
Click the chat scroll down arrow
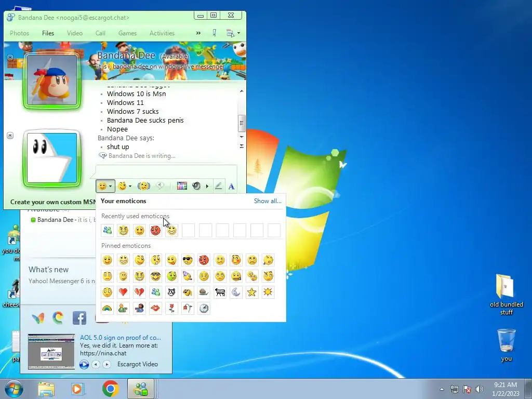point(242,137)
